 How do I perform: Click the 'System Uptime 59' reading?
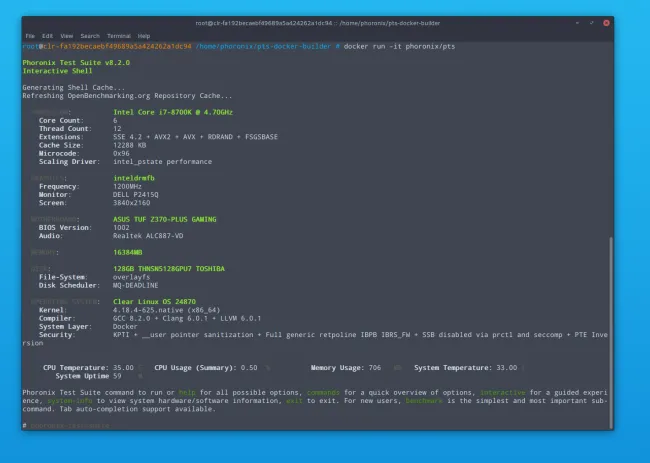coord(88,376)
